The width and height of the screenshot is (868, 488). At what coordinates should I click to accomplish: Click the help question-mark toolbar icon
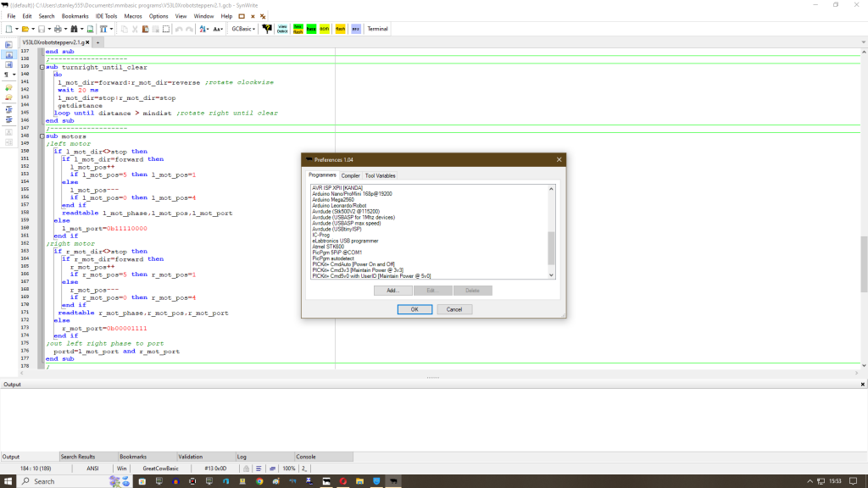pyautogui.click(x=267, y=29)
